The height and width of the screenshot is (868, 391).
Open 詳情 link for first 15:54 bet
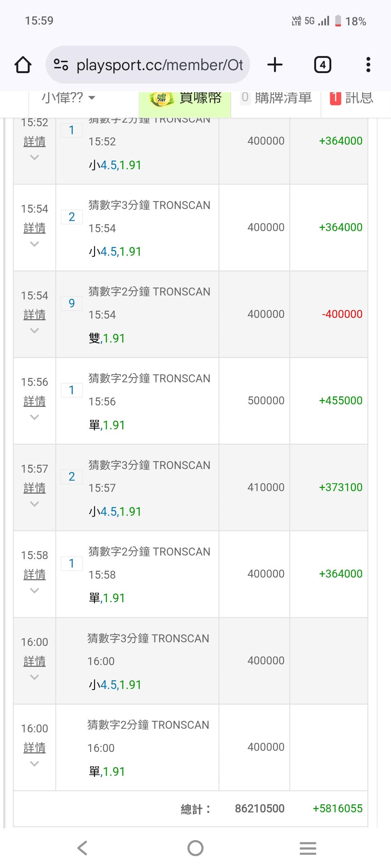click(34, 228)
